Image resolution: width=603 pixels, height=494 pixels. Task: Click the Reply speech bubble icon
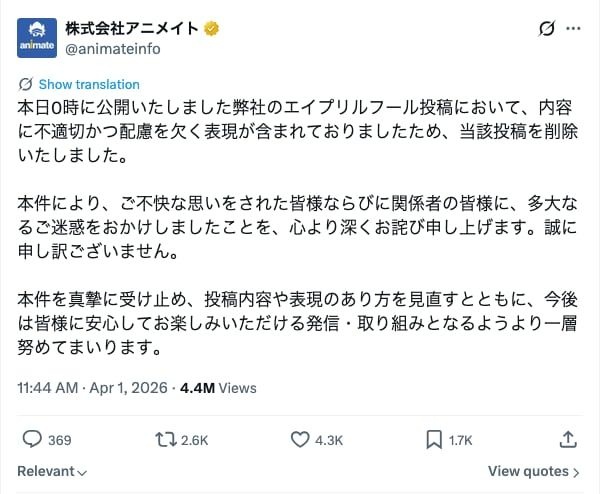click(32, 439)
